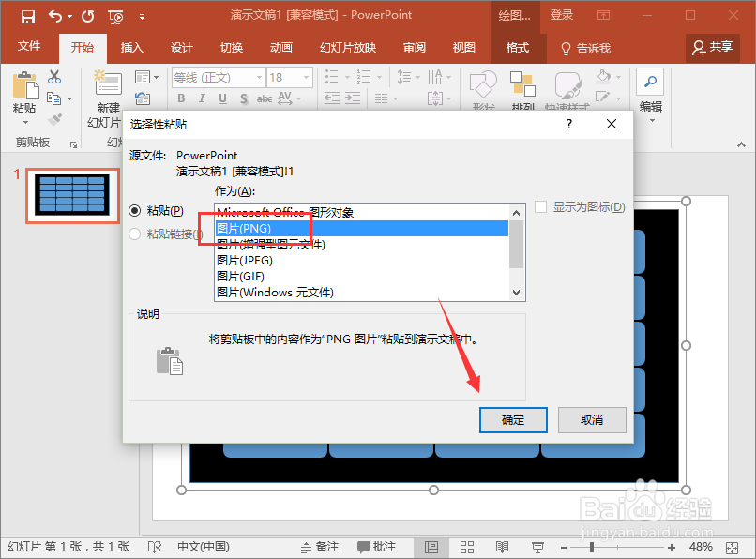This screenshot has height=559, width=756.
Task: Click Decrease indent icon
Action: (x=332, y=98)
